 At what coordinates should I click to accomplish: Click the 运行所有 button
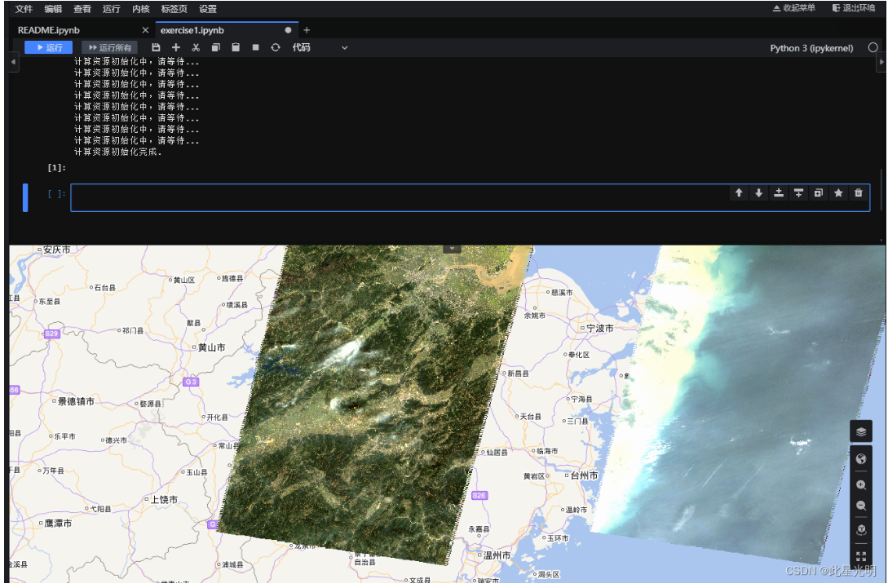(109, 47)
